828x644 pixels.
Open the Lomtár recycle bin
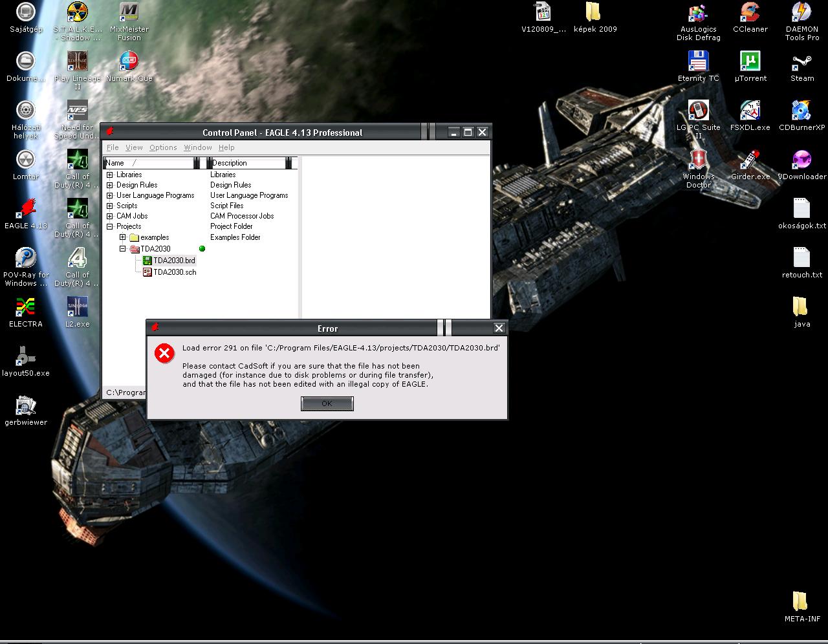(26, 166)
